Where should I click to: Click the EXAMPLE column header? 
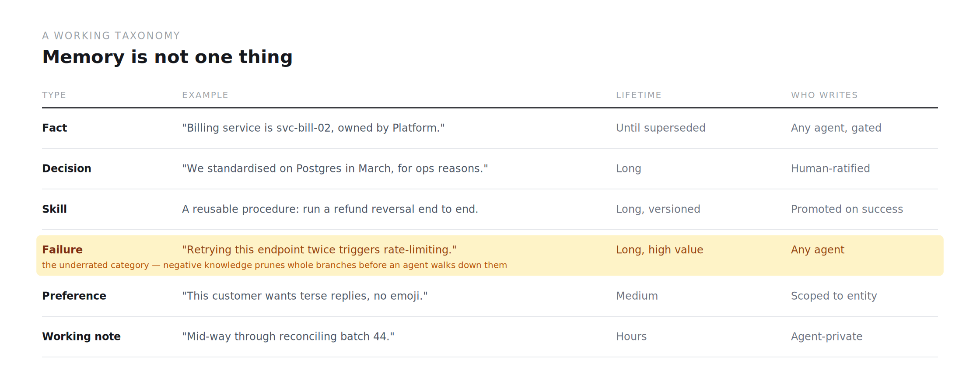pyautogui.click(x=205, y=95)
